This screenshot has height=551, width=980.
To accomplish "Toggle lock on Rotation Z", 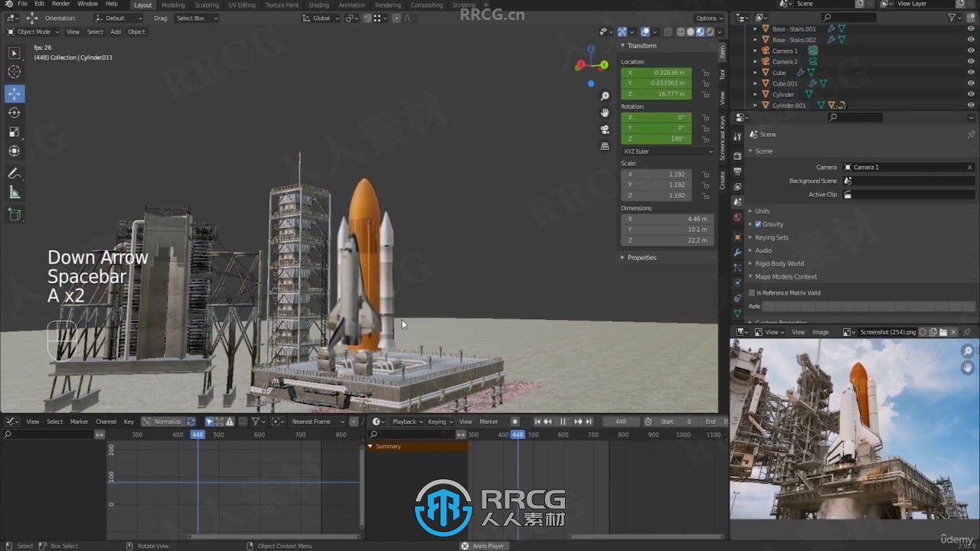I will [x=705, y=139].
